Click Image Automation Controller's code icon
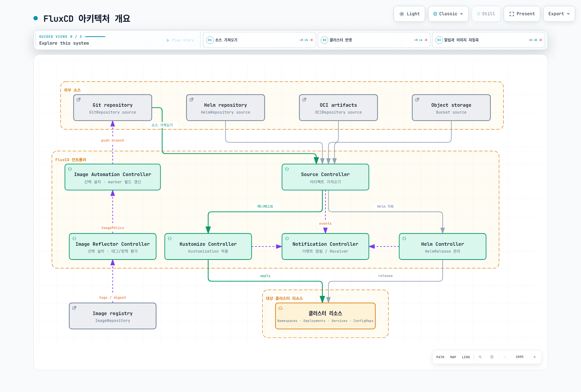 pyautogui.click(x=70, y=169)
